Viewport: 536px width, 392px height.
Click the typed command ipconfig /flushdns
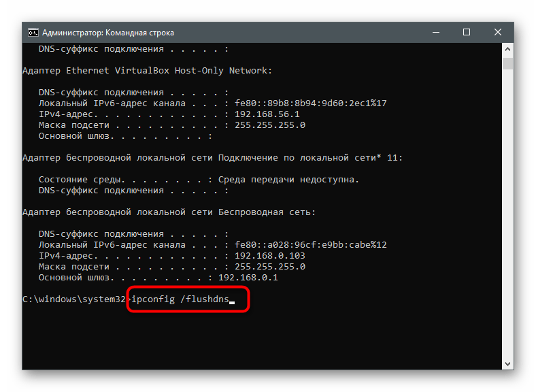point(180,299)
